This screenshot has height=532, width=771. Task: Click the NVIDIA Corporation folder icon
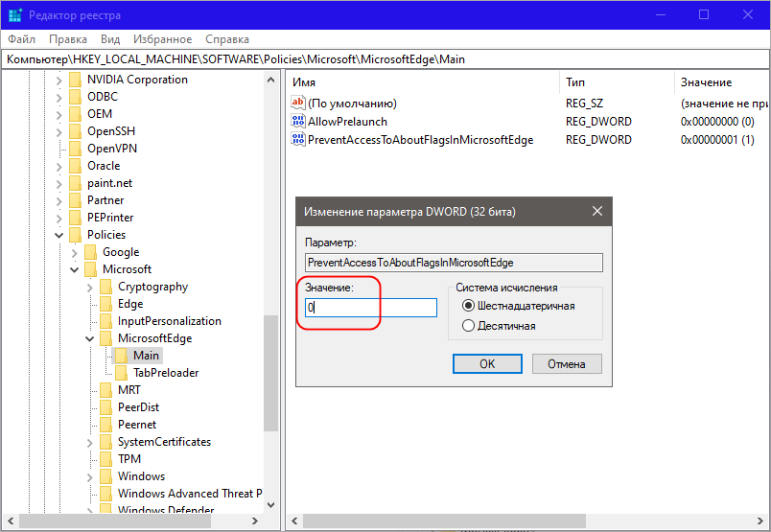point(75,80)
